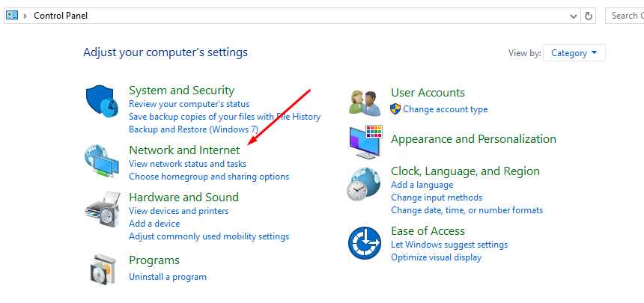Click into the Search Control Panel field
The image size is (644, 303).
pos(625,16)
